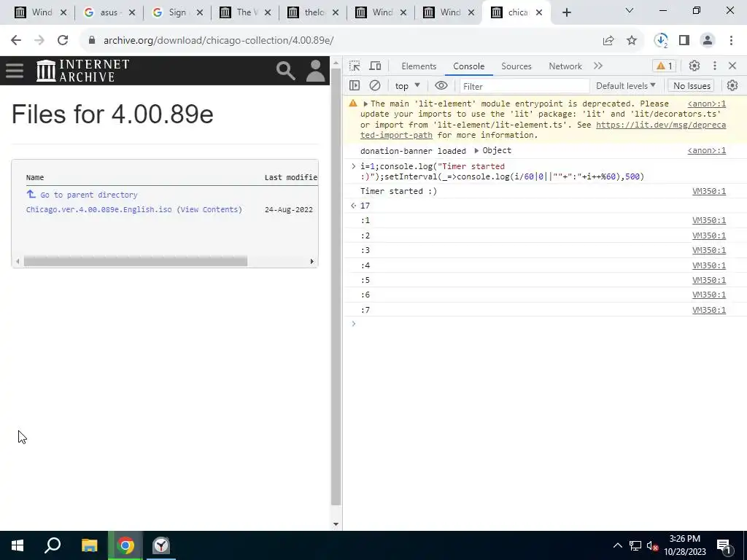Click the page scroll down arrow
The height and width of the screenshot is (560, 747).
[336, 524]
